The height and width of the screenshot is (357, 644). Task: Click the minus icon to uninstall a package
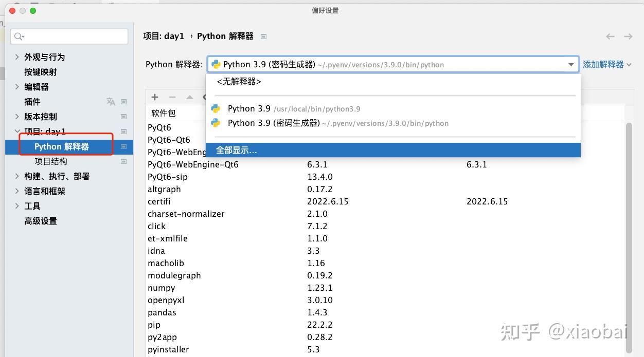pos(172,97)
